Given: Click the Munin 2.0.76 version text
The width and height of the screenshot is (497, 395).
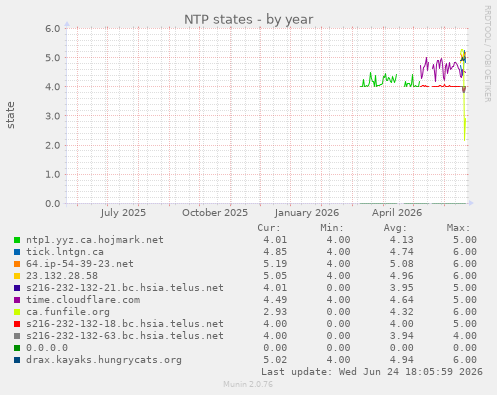Looking at the screenshot, I should pyautogui.click(x=248, y=384).
